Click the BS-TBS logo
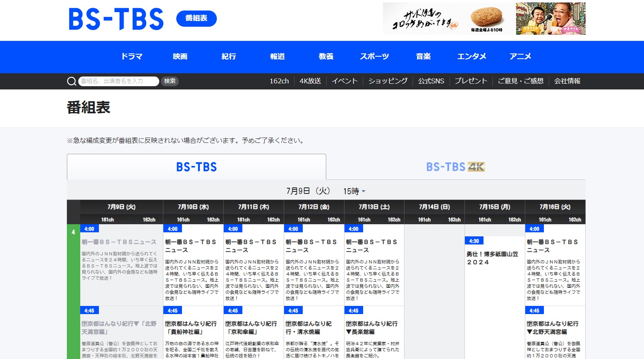 tap(116, 19)
